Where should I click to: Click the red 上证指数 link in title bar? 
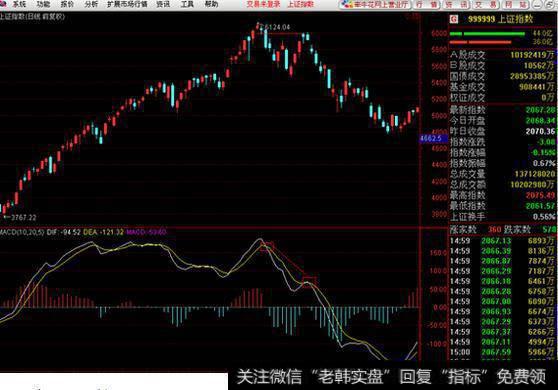301,4
